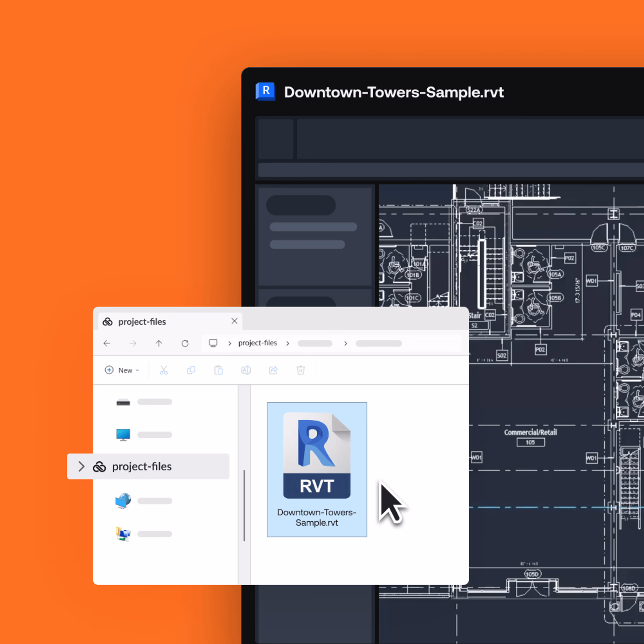Click the chevron right after the computer icon
This screenshot has width=644, height=644.
coord(230,343)
